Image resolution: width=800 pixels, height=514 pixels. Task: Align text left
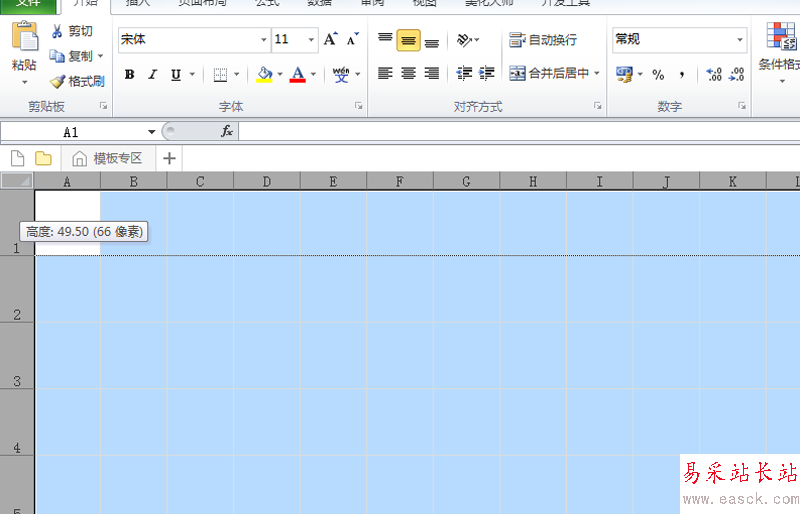point(385,74)
